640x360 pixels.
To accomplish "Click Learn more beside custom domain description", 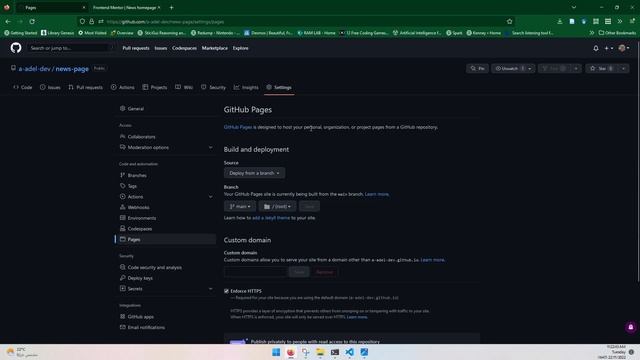I will (433, 260).
